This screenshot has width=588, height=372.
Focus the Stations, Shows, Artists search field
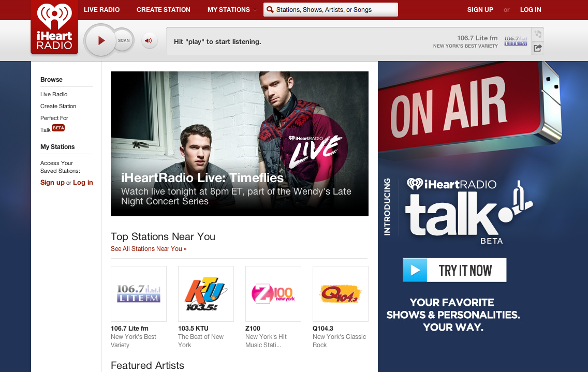(x=331, y=10)
